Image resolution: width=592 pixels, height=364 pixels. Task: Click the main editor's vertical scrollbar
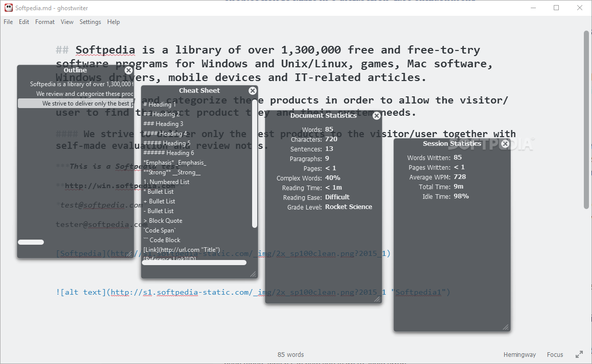coord(586,120)
